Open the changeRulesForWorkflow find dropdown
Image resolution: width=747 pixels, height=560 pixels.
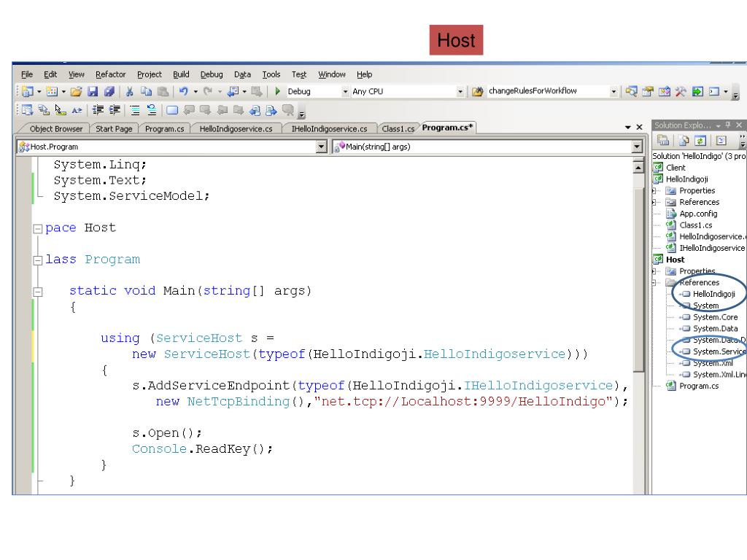coord(614,91)
